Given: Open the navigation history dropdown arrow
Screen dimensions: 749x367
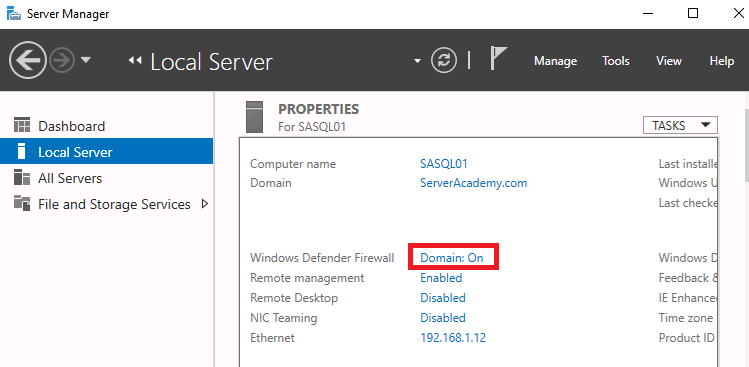Looking at the screenshot, I should [86, 60].
